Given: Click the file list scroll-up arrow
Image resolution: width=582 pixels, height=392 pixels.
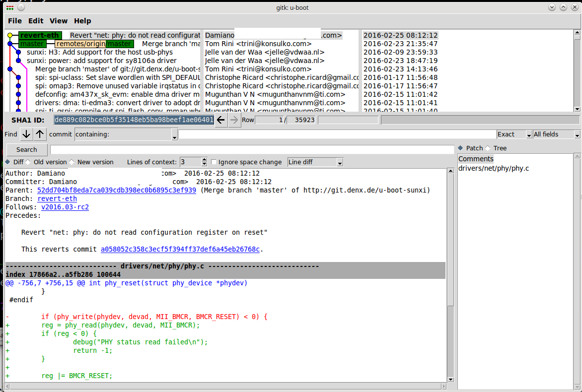Looking at the screenshot, I should [x=577, y=156].
